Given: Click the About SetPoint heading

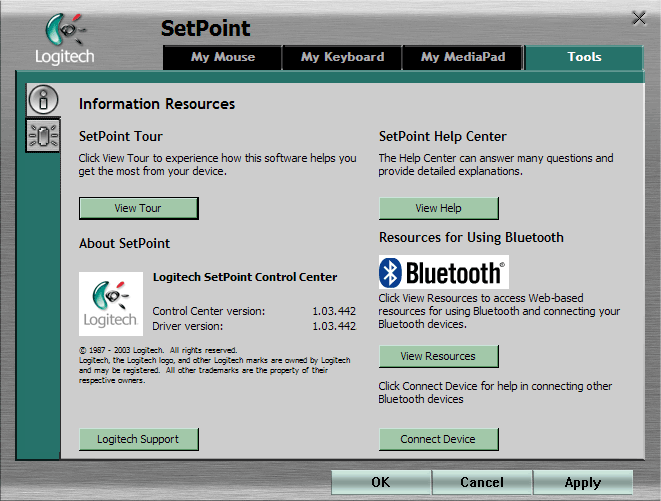Looking at the screenshot, I should 124,243.
